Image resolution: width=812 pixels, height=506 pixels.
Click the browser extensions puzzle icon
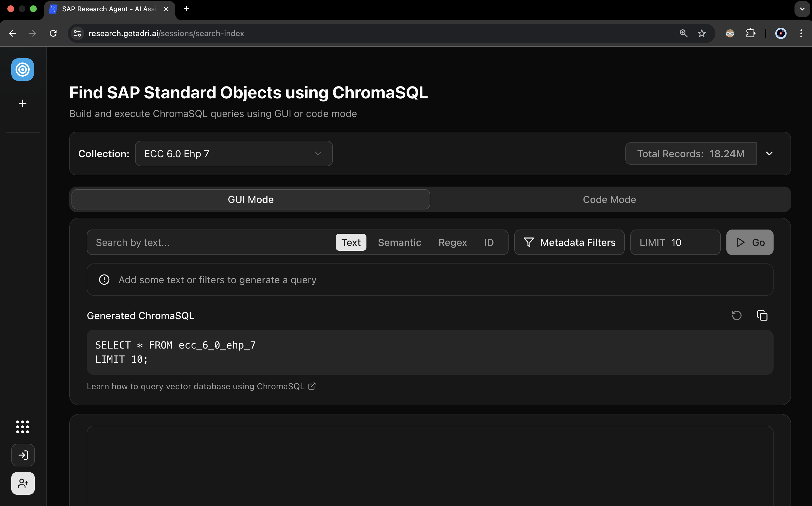pos(751,33)
